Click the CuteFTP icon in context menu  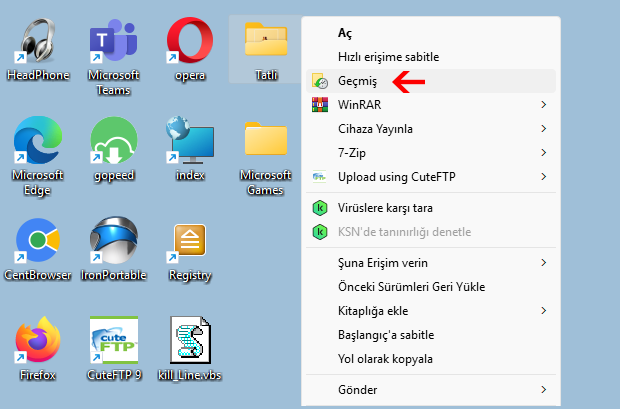click(x=319, y=177)
